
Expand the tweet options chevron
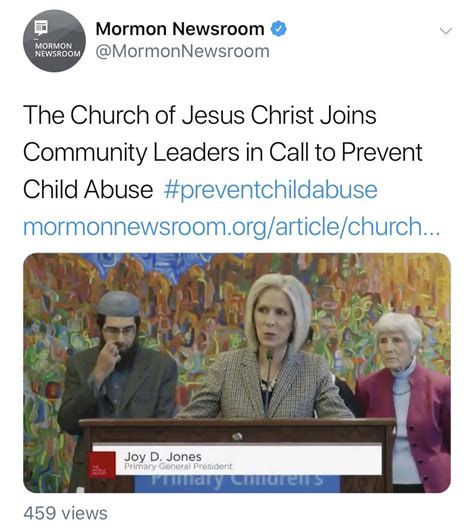click(x=446, y=31)
